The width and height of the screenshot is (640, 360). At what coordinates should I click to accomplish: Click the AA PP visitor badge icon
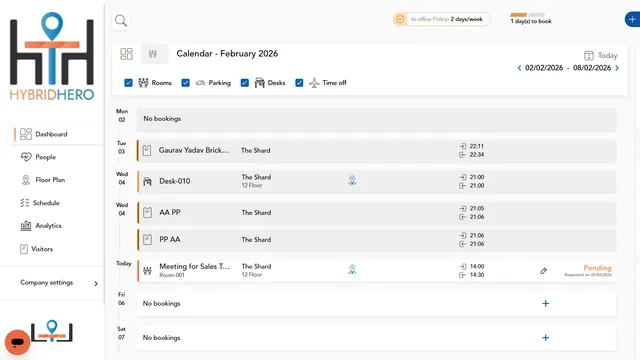click(x=147, y=213)
